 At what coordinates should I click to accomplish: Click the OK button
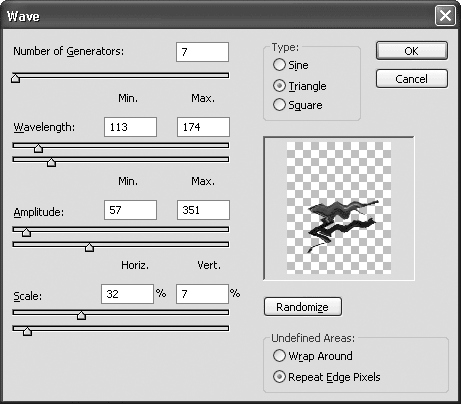tap(412, 51)
